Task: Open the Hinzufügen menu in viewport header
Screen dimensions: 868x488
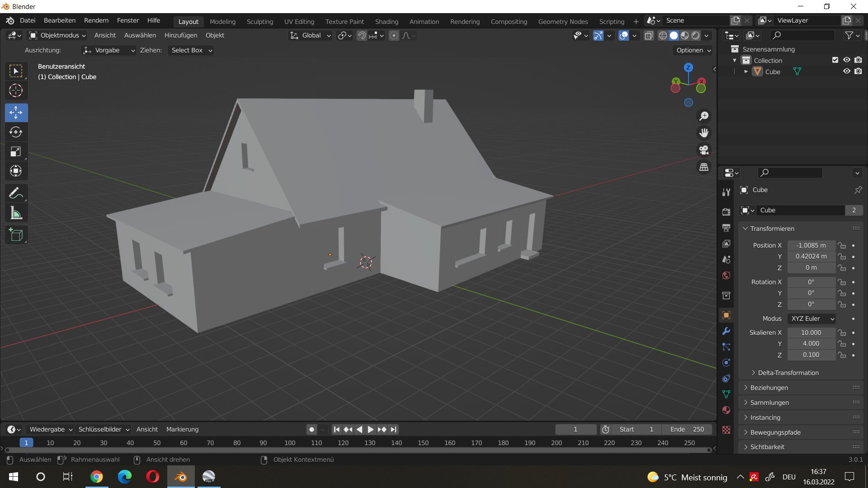Action: 180,35
